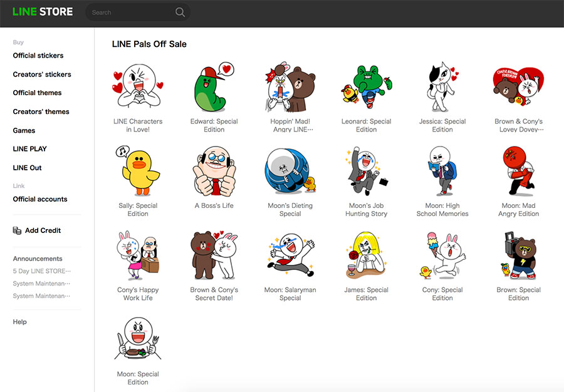This screenshot has width=564, height=392.
Task: Click the Cony ice cream sticker image
Action: [x=442, y=257]
